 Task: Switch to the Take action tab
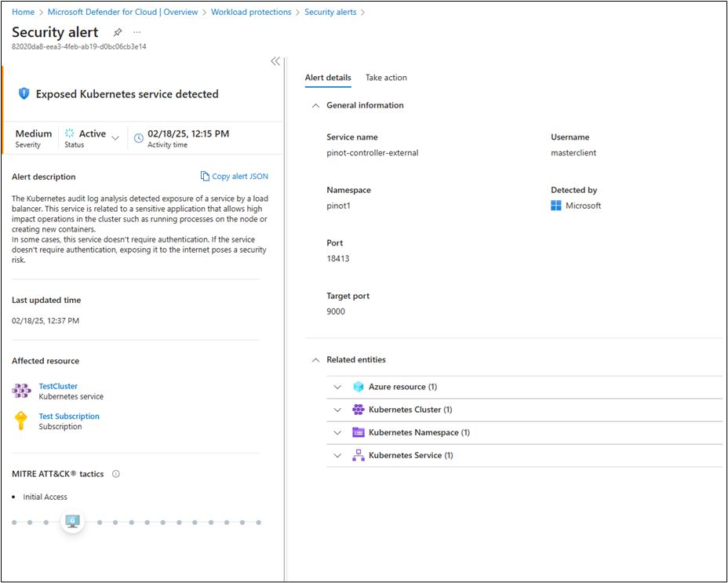[x=386, y=78]
